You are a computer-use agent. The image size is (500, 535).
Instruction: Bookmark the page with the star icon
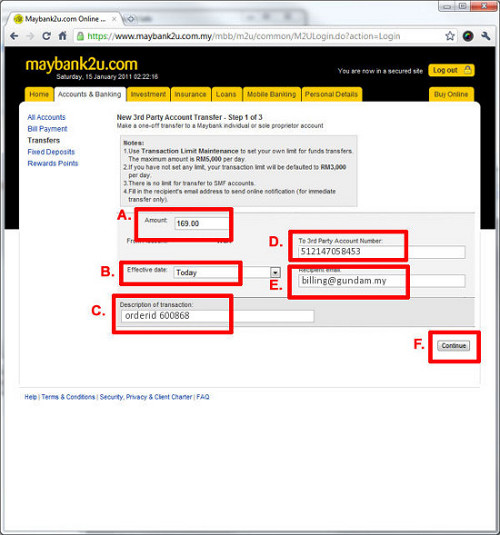(450, 36)
